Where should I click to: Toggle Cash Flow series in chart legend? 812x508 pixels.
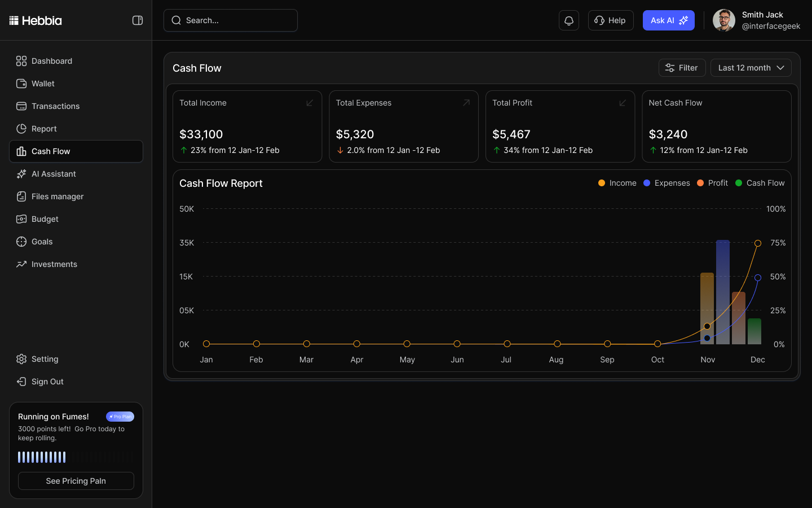coord(760,183)
